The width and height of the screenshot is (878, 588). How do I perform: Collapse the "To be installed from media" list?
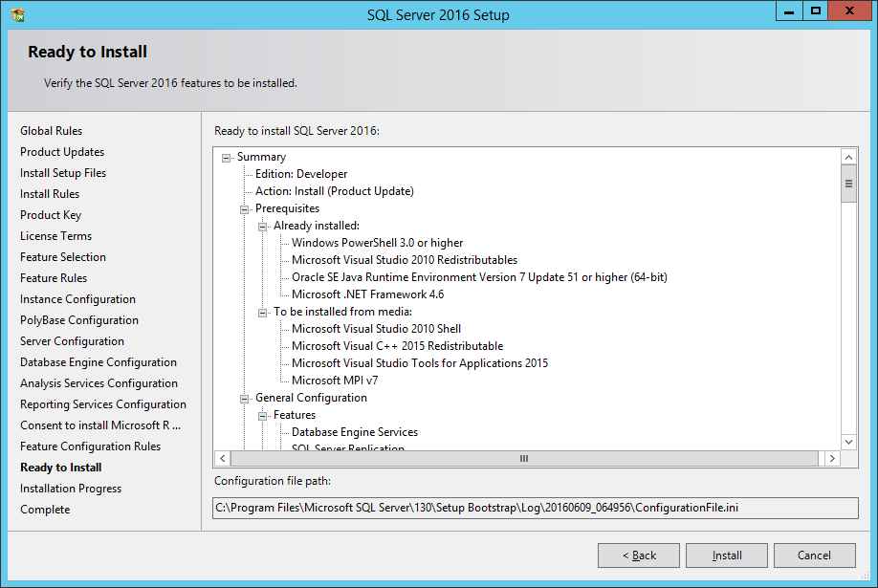tap(262, 312)
